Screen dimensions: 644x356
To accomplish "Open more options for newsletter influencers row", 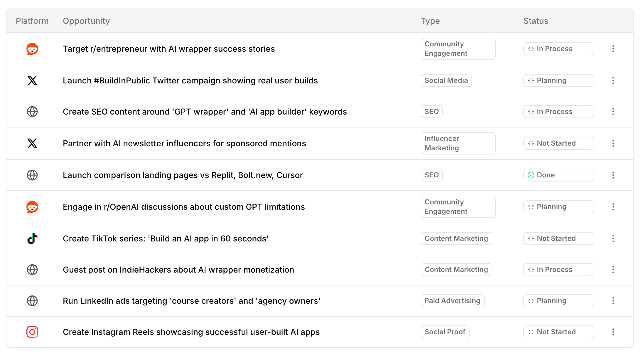I will click(x=613, y=143).
